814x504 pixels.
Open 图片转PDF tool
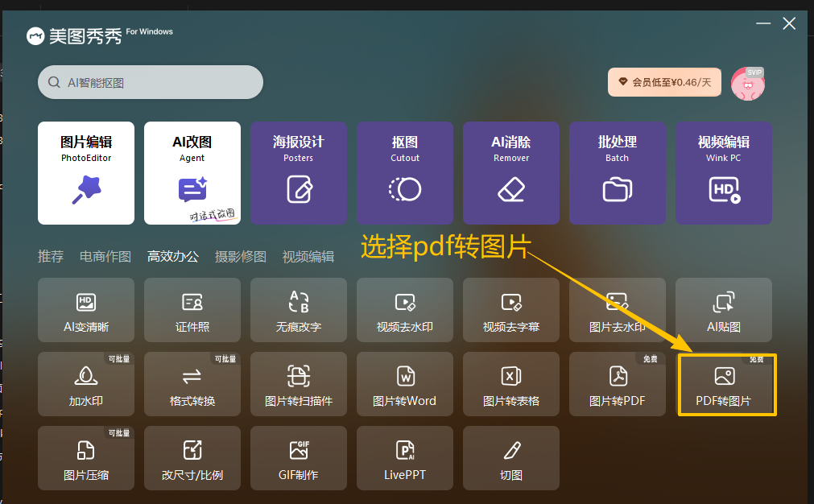[x=618, y=384]
